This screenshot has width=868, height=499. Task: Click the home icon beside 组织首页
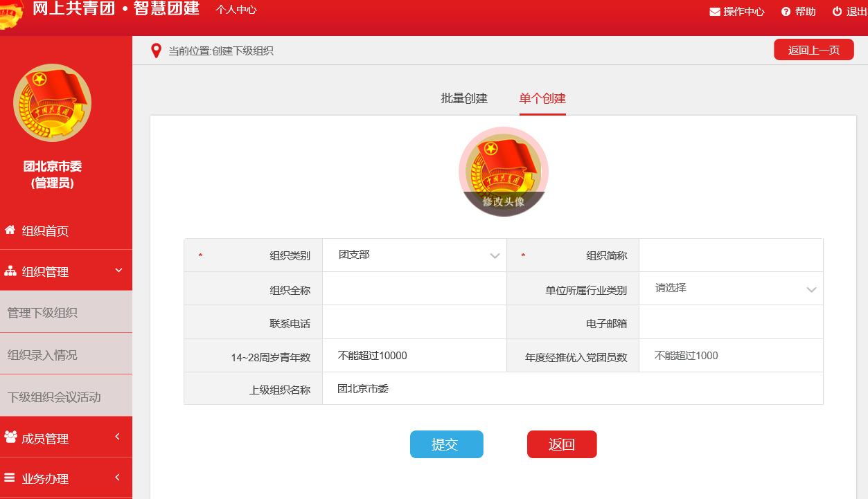pyautogui.click(x=10, y=230)
